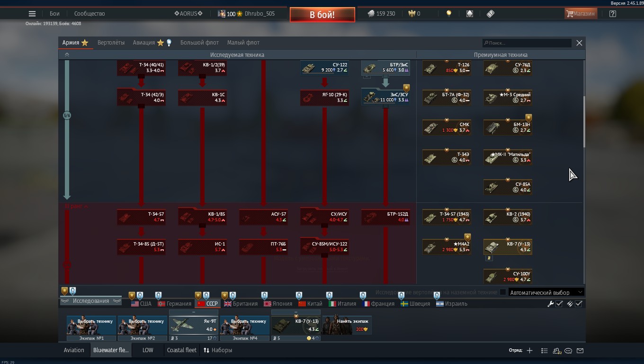Image resolution: width=644 pixels, height=364 pixels.
Task: Select the Британия nation tab
Action: [241, 304]
